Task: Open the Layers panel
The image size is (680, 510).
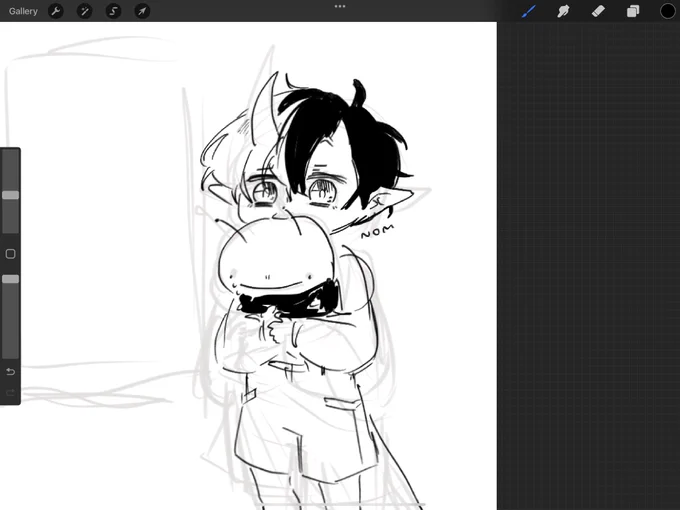Action: coord(633,11)
